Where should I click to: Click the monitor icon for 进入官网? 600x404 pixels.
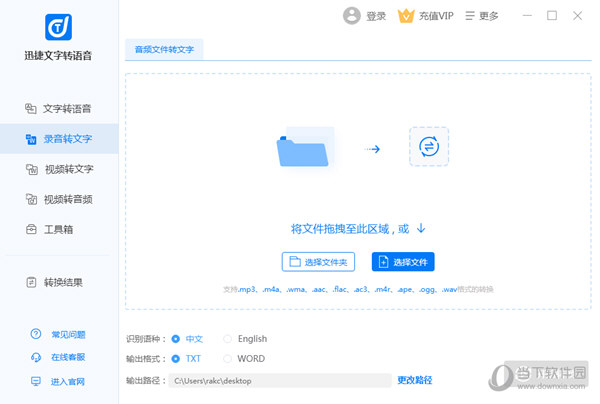click(x=36, y=381)
